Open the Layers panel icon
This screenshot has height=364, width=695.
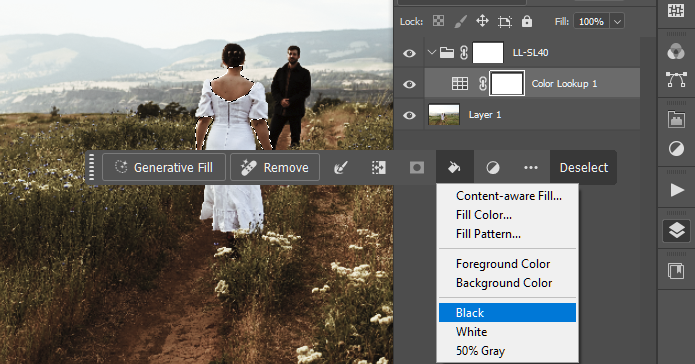676,231
